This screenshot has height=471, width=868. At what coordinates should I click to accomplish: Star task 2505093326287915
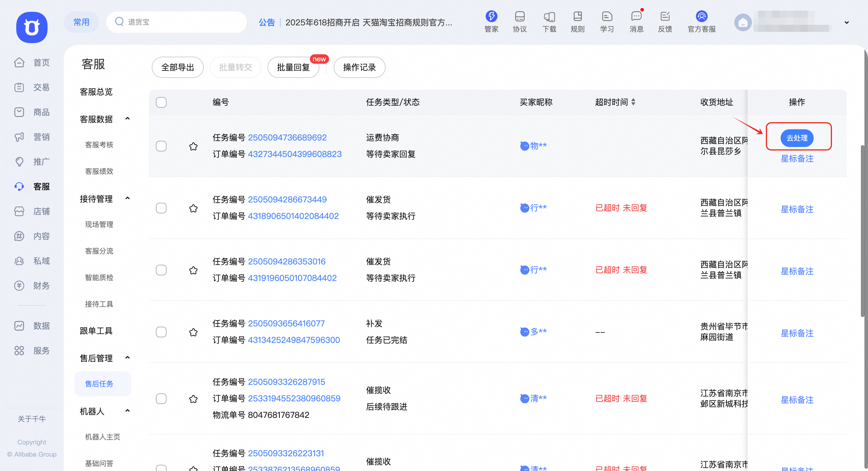point(193,399)
